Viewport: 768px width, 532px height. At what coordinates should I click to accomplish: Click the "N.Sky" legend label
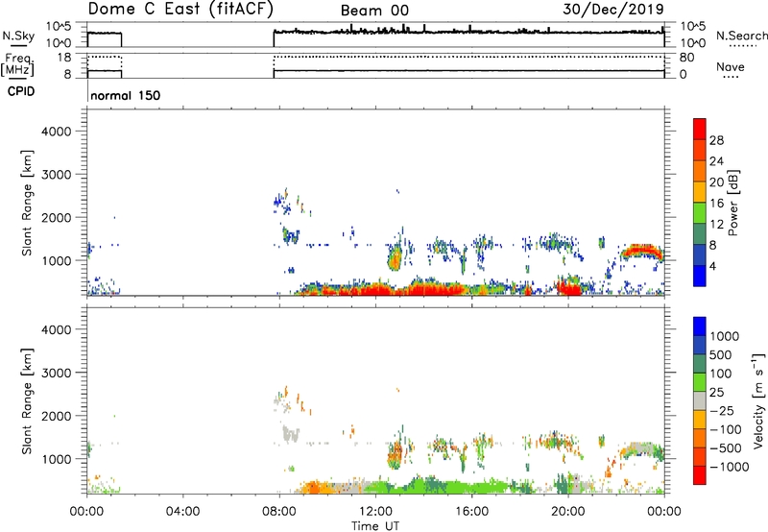pyautogui.click(x=18, y=36)
